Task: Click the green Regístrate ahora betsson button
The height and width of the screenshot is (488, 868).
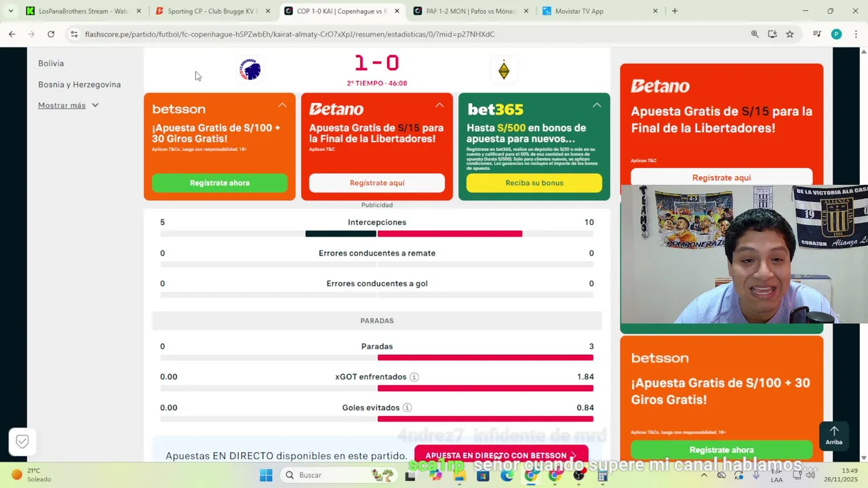Action: [x=220, y=183]
